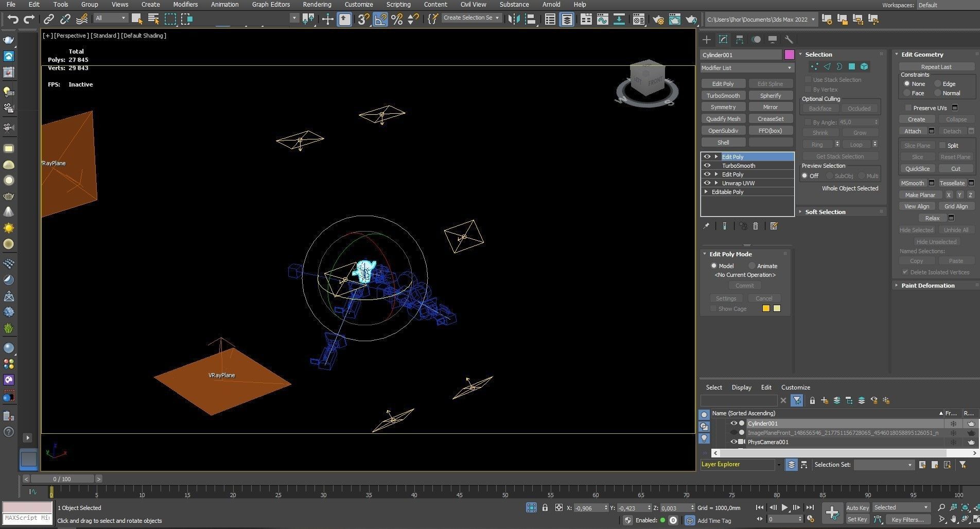Select the Bind to Space Warp tool
The height and width of the screenshot is (529, 980).
pyautogui.click(x=82, y=19)
